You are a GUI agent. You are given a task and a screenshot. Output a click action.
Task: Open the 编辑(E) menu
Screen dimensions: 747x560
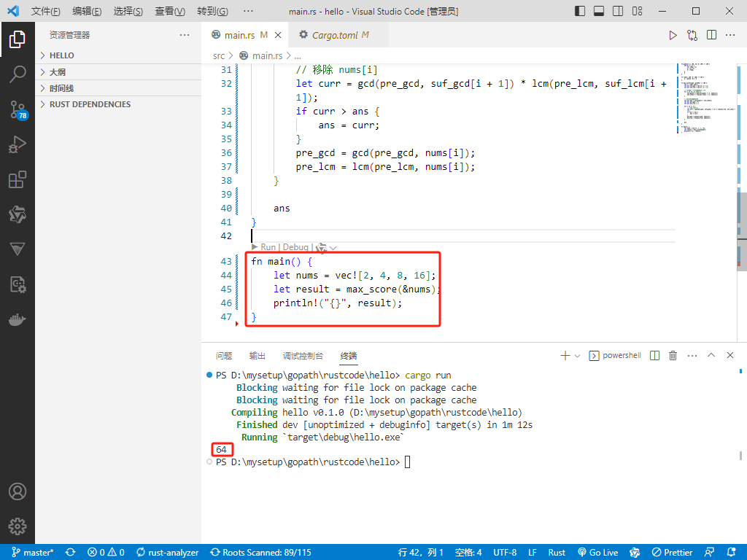88,11
